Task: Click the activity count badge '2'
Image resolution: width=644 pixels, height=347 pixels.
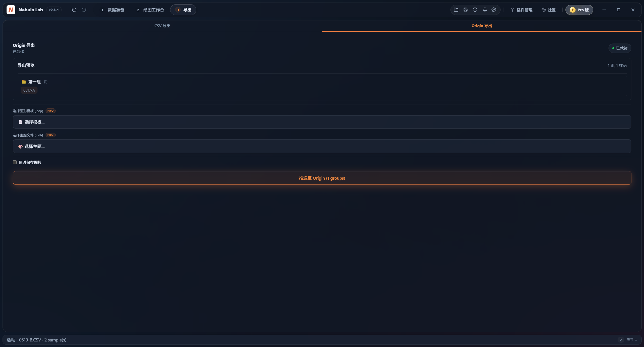Action: (x=621, y=340)
